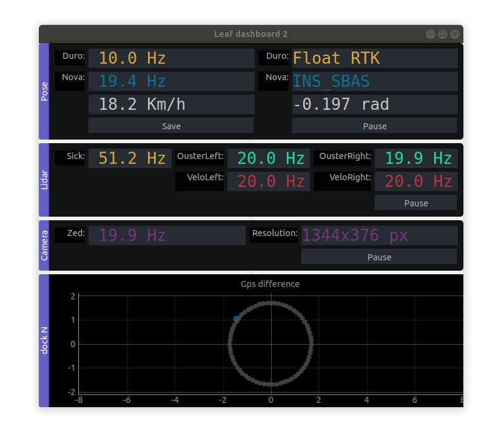Maximize the Leaf dashboard 2 window

click(x=443, y=34)
